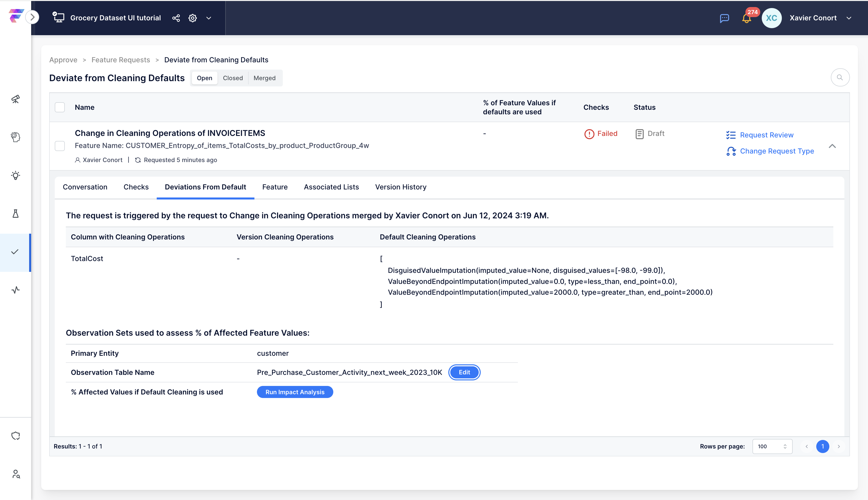Image resolution: width=868 pixels, height=500 pixels.
Task: Open the head-with-gears sidebar icon
Action: click(15, 137)
